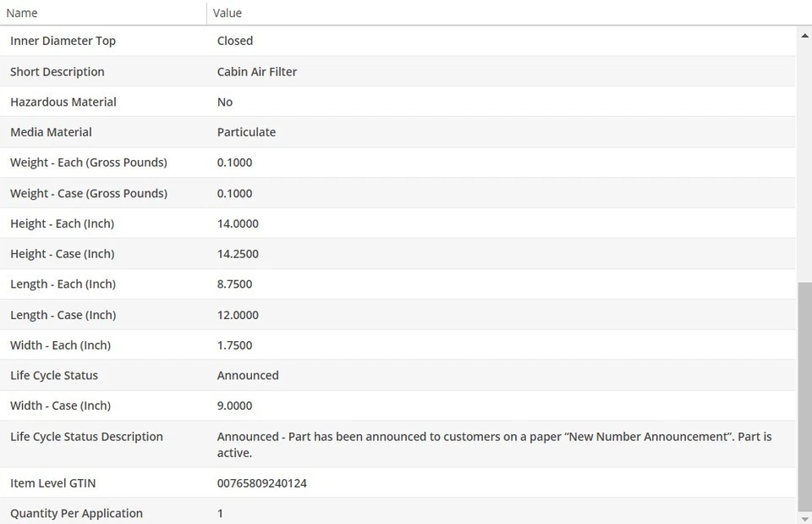
Task: Click the Height - Case value 14.2500
Action: (238, 254)
